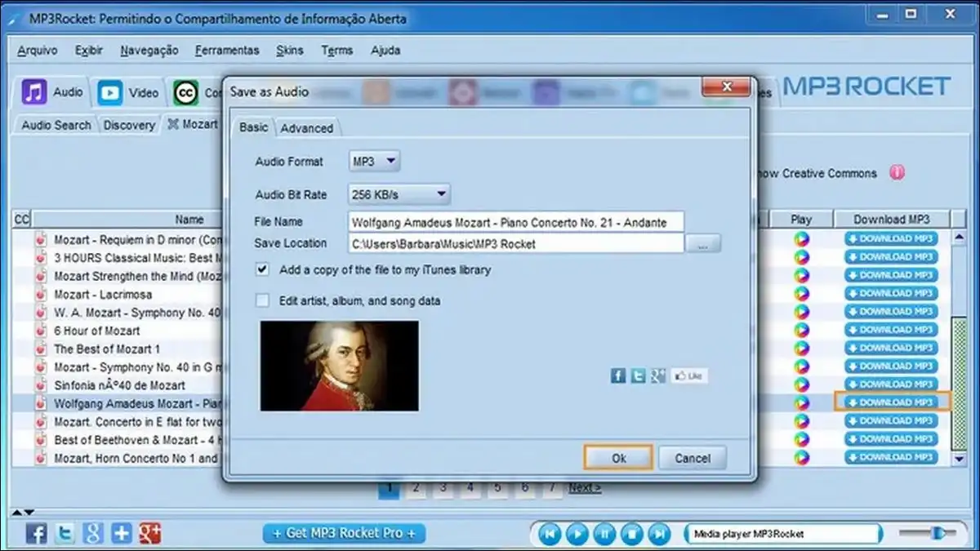The image size is (980, 551).
Task: Skip to next track in media player
Action: coord(658,534)
